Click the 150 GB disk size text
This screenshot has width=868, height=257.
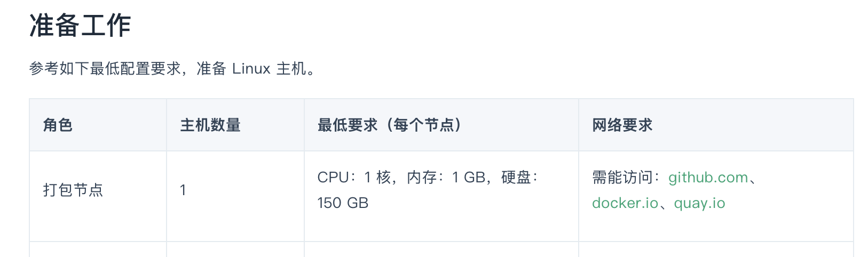(x=343, y=203)
